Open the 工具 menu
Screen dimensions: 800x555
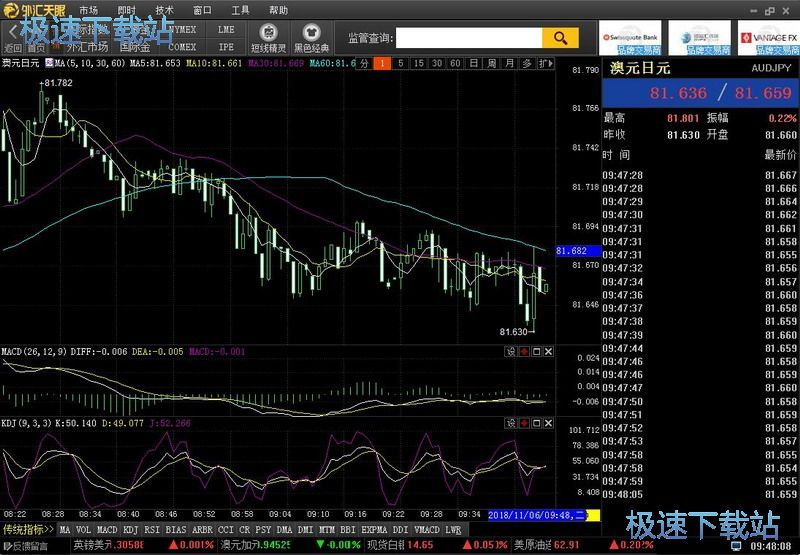(240, 10)
